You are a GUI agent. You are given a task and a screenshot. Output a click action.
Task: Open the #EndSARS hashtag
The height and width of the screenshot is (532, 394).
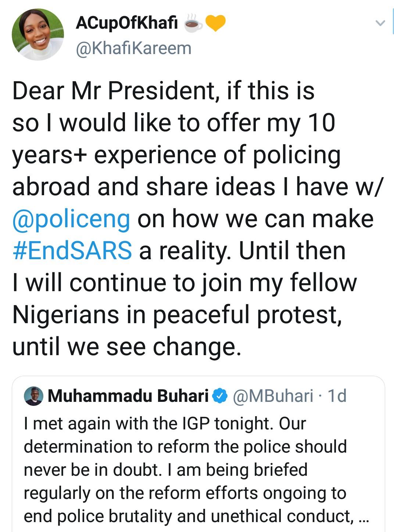click(72, 251)
